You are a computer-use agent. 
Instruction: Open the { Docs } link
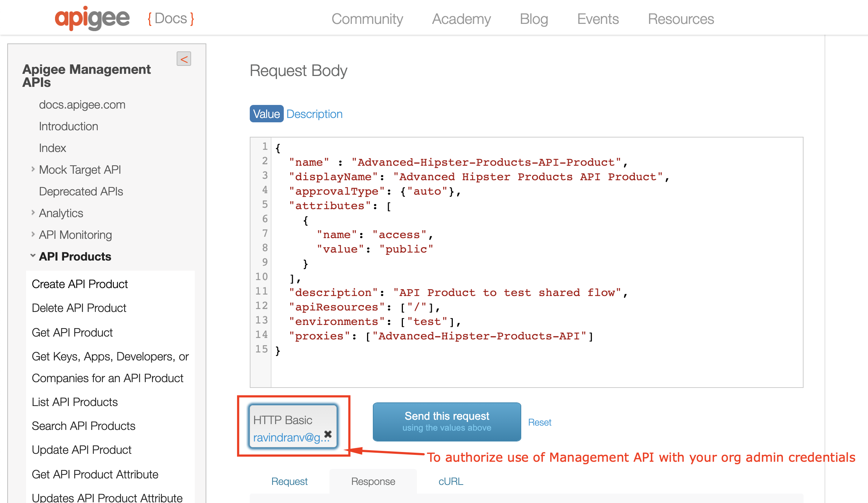point(171,18)
